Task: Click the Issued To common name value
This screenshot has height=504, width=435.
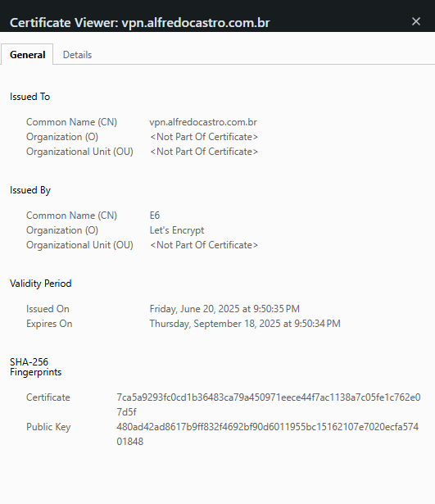Action: tap(203, 122)
